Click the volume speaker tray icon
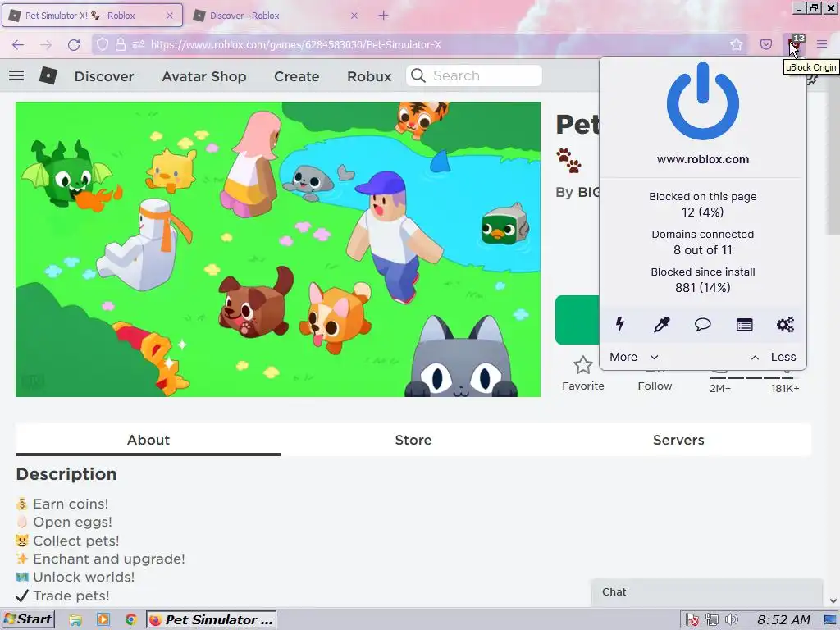This screenshot has width=840, height=630. click(x=730, y=620)
